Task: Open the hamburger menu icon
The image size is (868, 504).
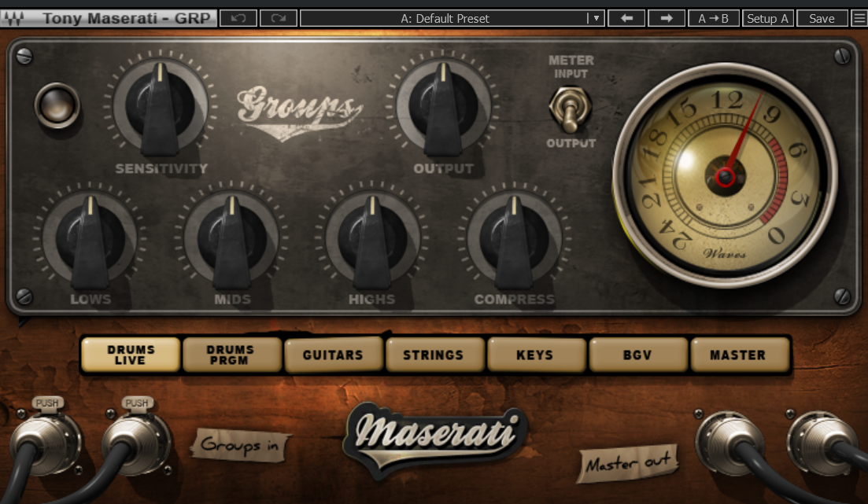Action: [x=859, y=18]
